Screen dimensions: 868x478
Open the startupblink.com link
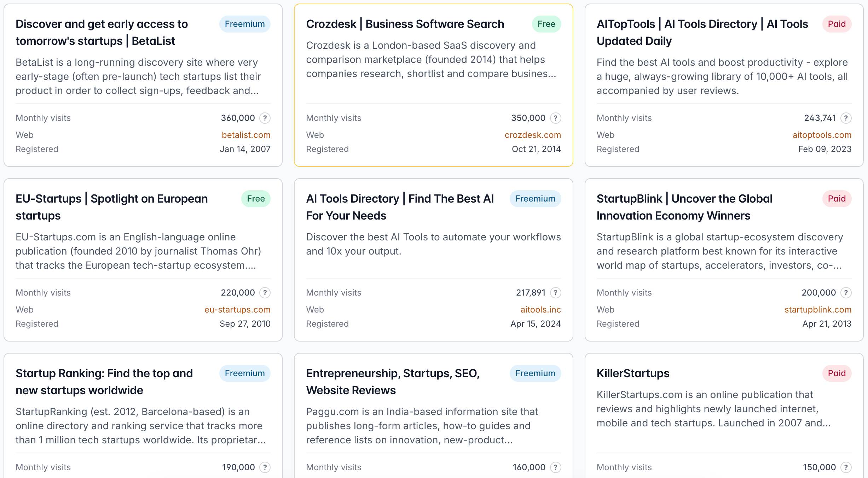click(x=818, y=310)
